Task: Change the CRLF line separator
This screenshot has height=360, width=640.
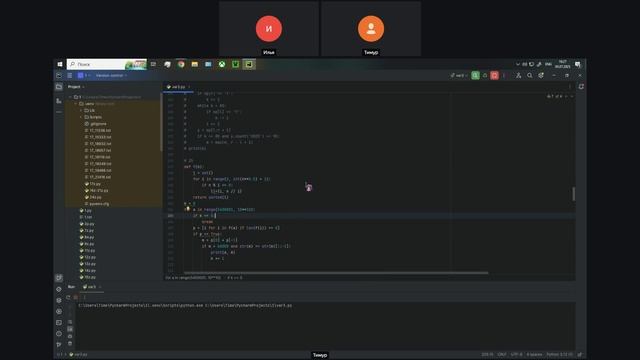Action: tap(502, 354)
